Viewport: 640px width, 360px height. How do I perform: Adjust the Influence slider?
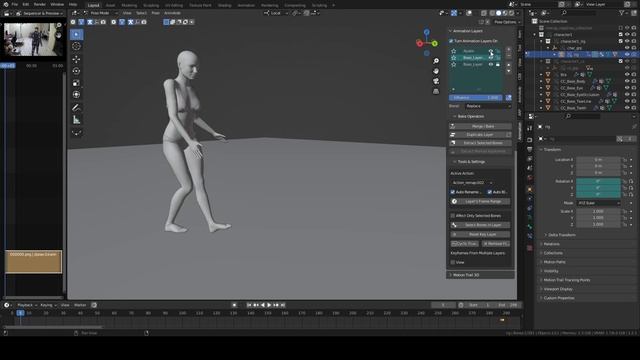[476, 98]
